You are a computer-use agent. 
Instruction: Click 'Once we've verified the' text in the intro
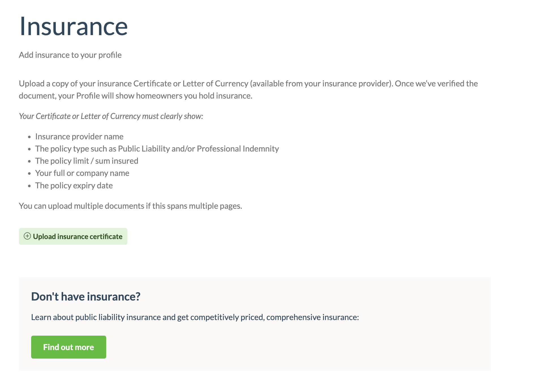pyautogui.click(x=436, y=84)
